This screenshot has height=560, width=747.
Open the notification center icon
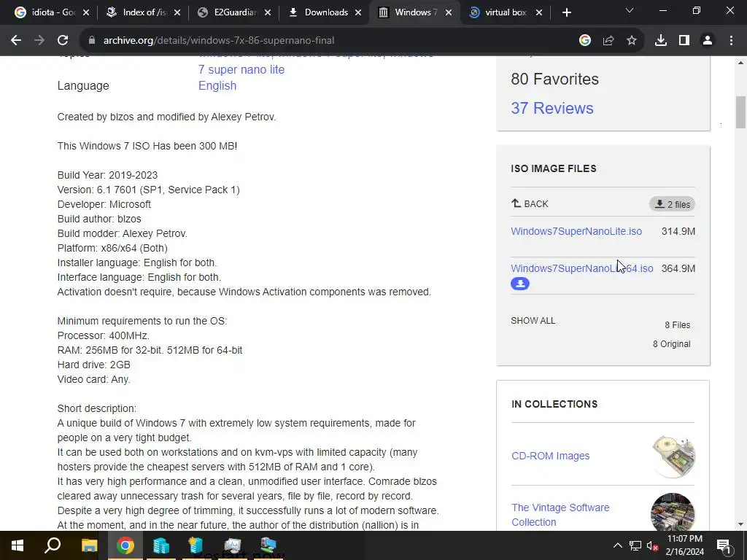pos(724,545)
